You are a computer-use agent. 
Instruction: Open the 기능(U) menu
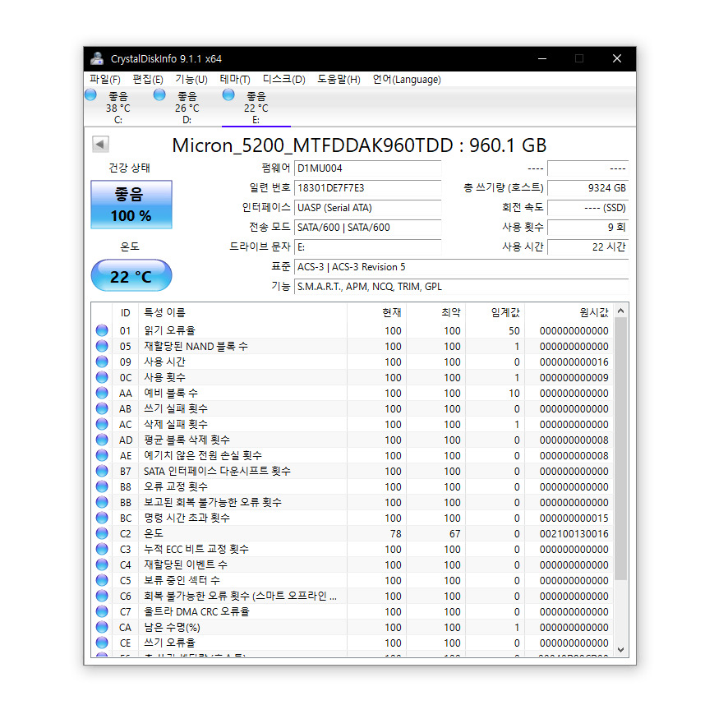191,80
